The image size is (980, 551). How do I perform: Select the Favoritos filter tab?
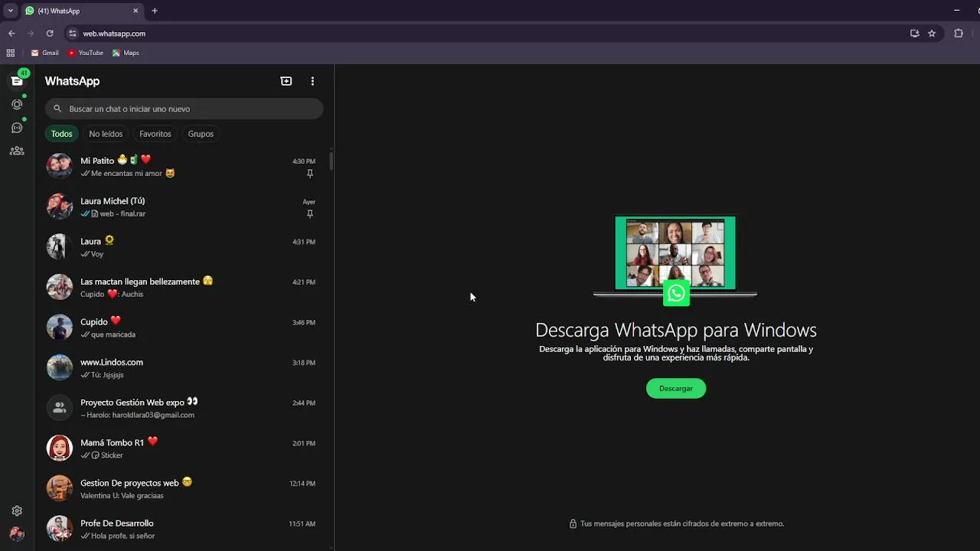coord(155,134)
